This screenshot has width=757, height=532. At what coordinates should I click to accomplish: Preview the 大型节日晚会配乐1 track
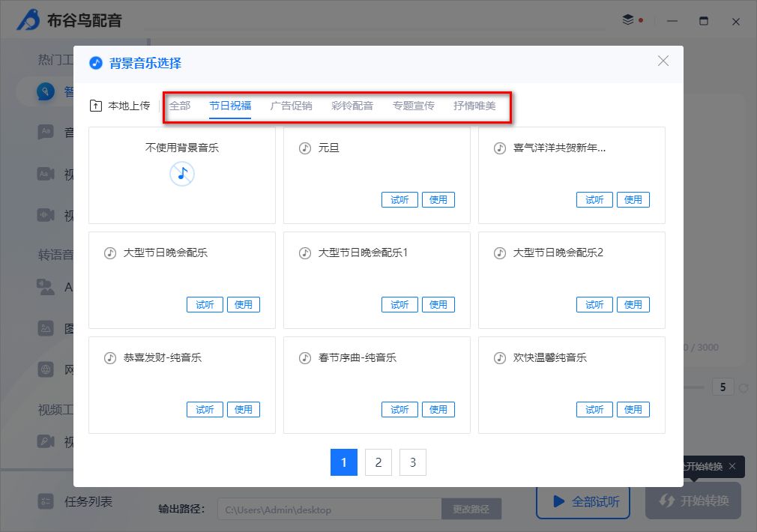(x=399, y=305)
